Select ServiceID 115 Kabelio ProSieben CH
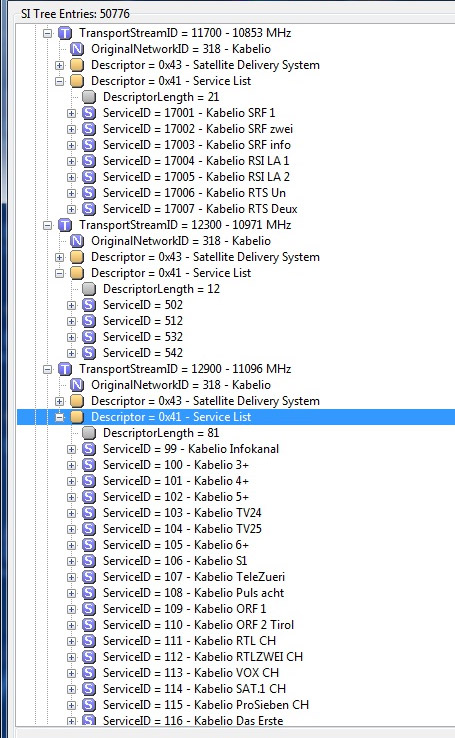This screenshot has height=738, width=455. pos(206,705)
